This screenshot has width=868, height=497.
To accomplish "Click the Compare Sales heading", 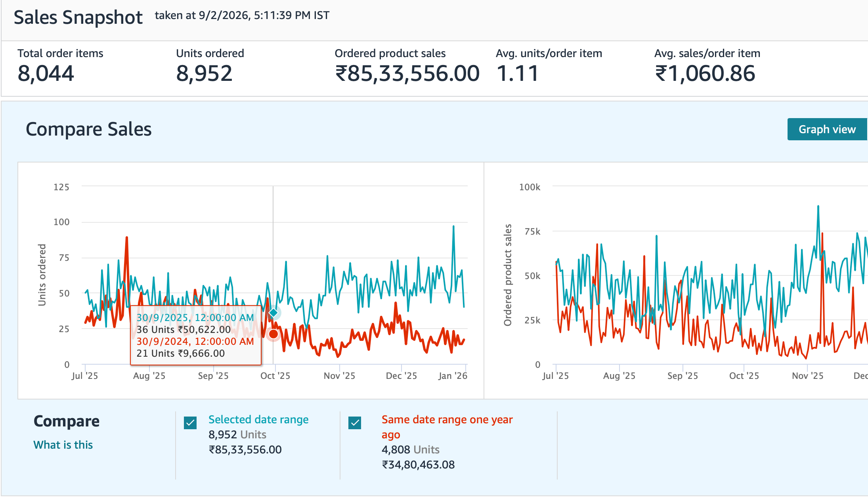I will [x=89, y=129].
